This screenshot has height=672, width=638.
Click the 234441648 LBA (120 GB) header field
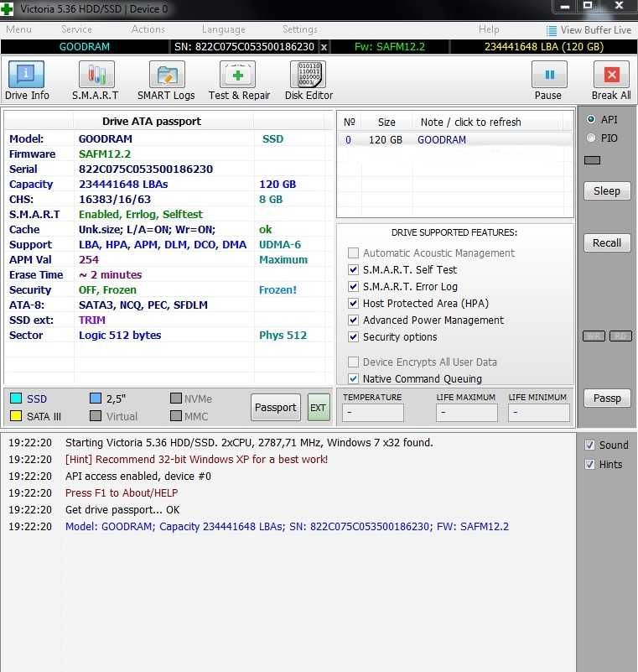544,47
